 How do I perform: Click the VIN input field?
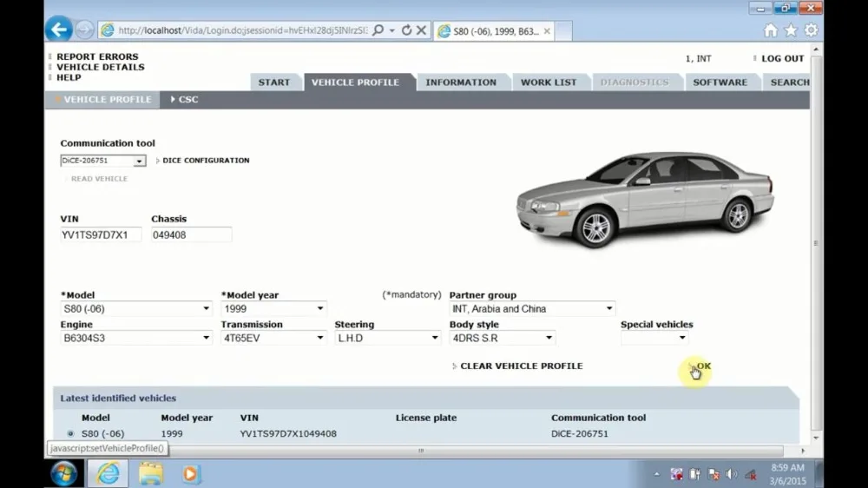[101, 234]
